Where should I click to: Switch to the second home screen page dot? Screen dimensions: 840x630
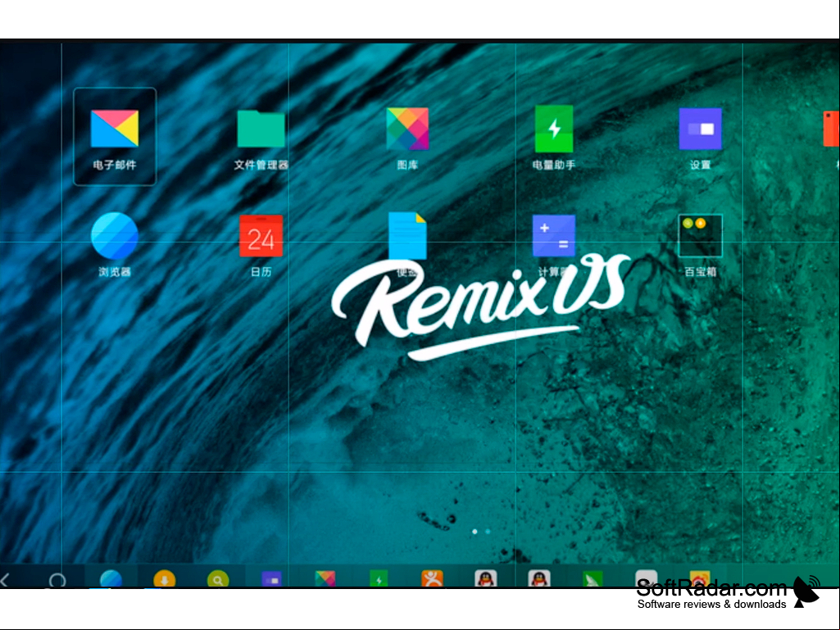[x=488, y=532]
